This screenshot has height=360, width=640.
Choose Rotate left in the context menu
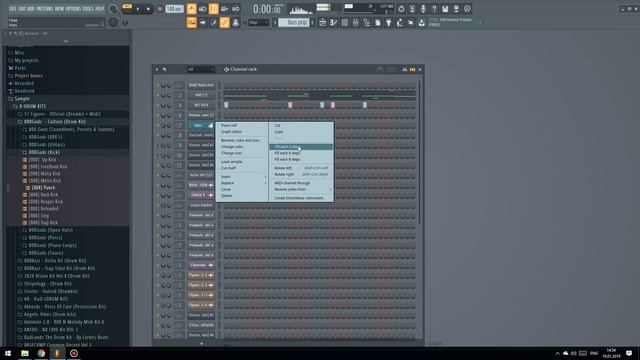[301, 168]
